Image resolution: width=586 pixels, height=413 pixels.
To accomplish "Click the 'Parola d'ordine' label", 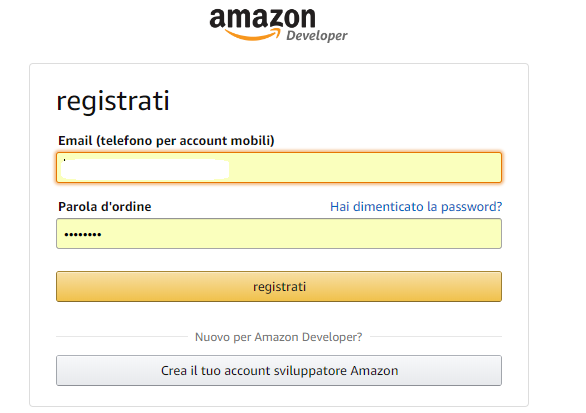I will tap(105, 206).
